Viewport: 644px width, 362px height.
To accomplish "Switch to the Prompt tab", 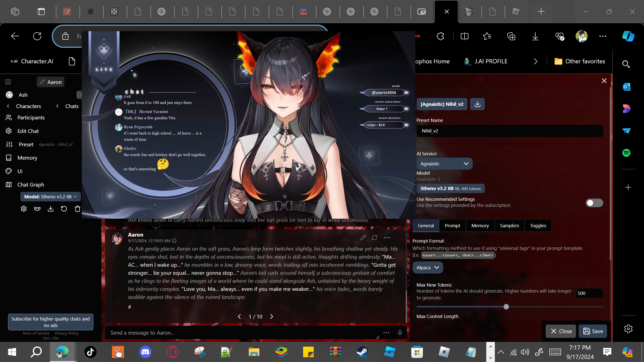I will [x=452, y=225].
